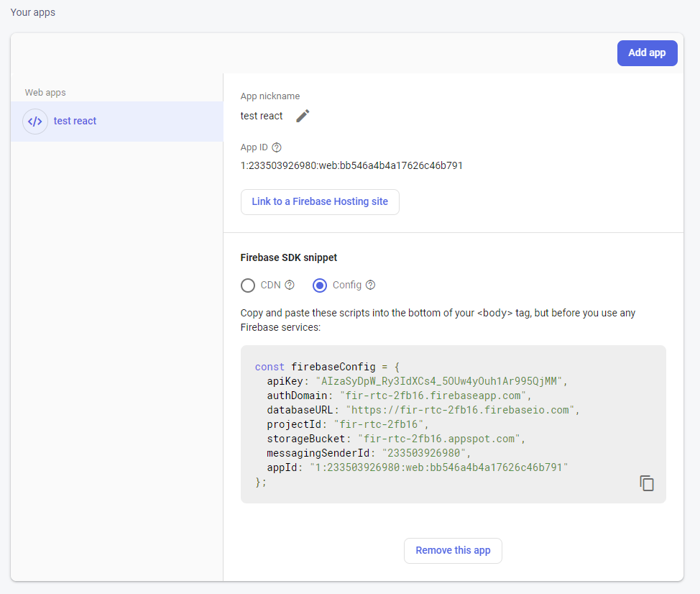Select the CDN radio button
The width and height of the screenshot is (700, 594).
pos(248,285)
